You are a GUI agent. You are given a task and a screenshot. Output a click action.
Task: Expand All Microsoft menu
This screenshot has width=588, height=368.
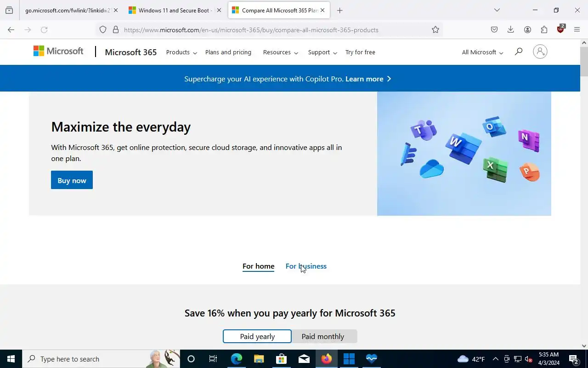pyautogui.click(x=482, y=52)
